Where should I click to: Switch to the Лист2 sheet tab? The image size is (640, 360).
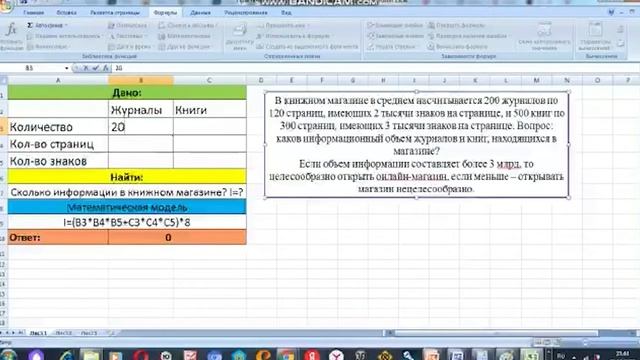tap(63, 333)
